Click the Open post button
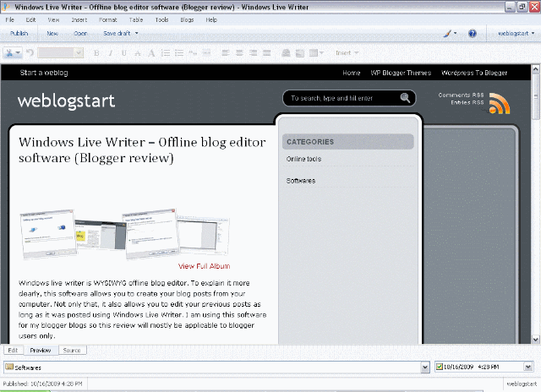Screen dimensions: 541x392 click(x=80, y=34)
